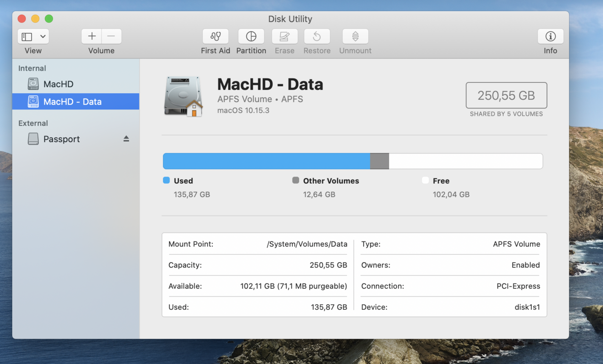Close the Disk Utility window

(x=22, y=19)
